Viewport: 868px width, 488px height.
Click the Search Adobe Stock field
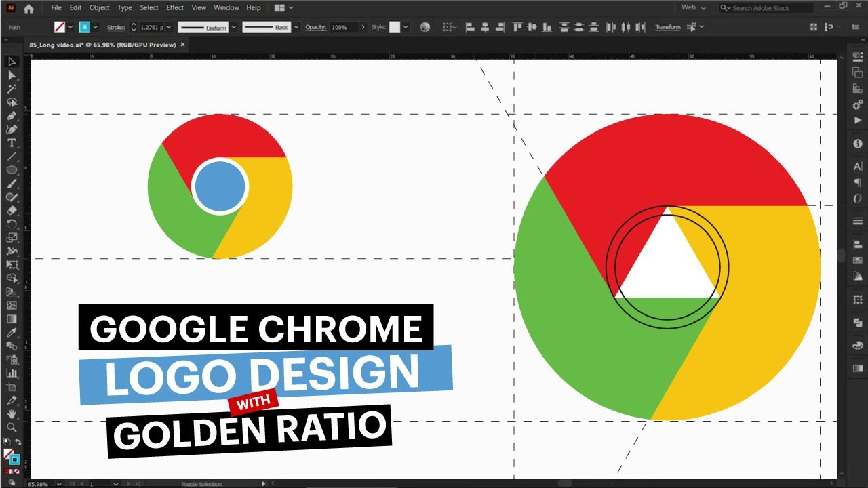click(766, 7)
